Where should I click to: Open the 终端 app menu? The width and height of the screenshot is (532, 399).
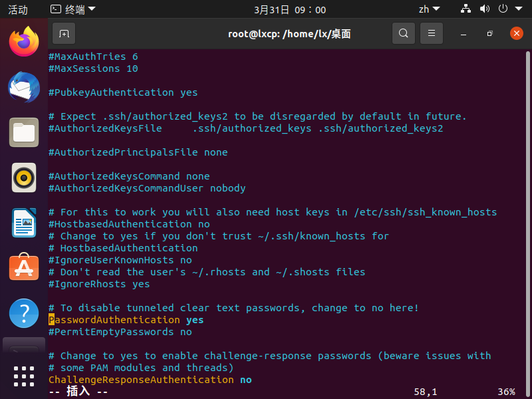pyautogui.click(x=73, y=9)
